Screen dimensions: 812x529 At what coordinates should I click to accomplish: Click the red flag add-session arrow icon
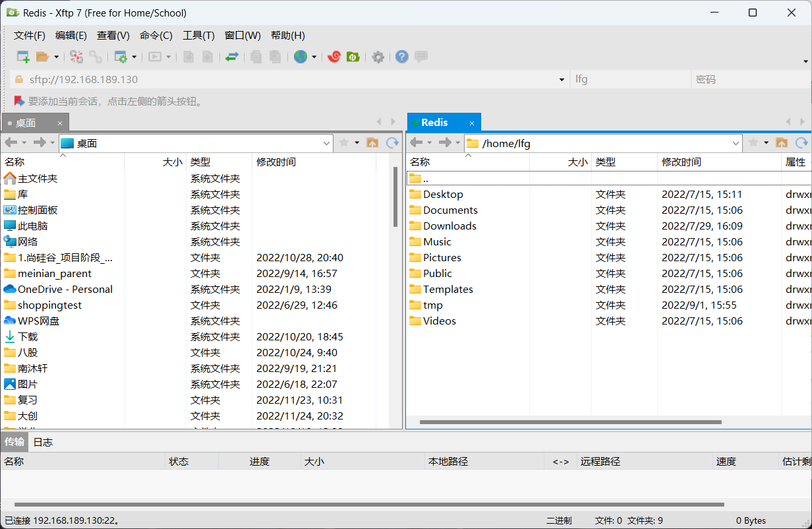(x=19, y=101)
